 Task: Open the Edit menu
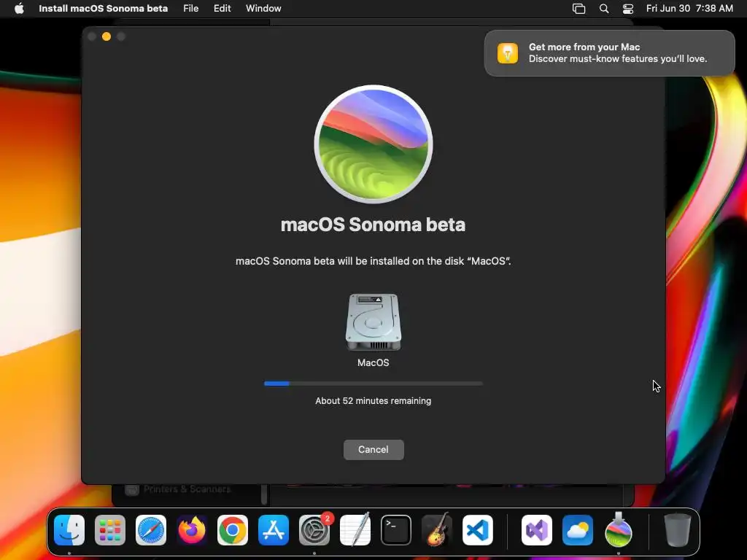222,8
